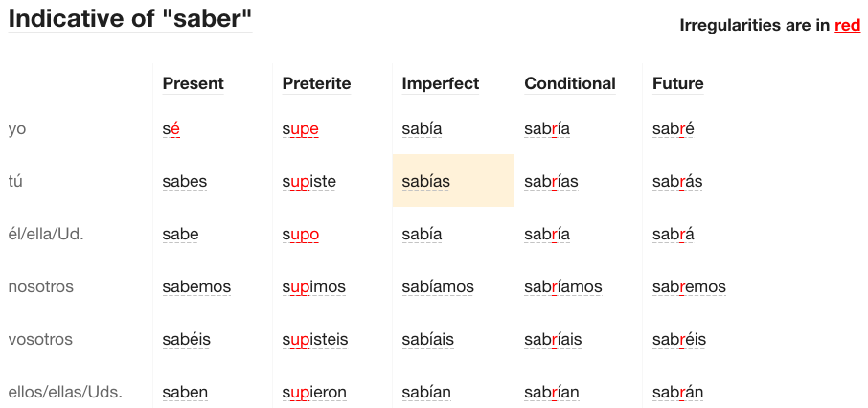Click the preterite form "supiste"
Screen dimensions: 868x408
tap(308, 182)
